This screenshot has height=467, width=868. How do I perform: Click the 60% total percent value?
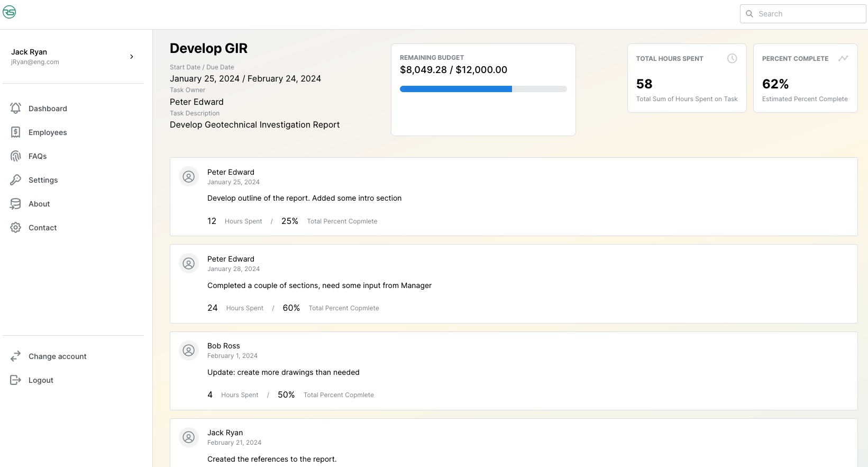coord(291,308)
